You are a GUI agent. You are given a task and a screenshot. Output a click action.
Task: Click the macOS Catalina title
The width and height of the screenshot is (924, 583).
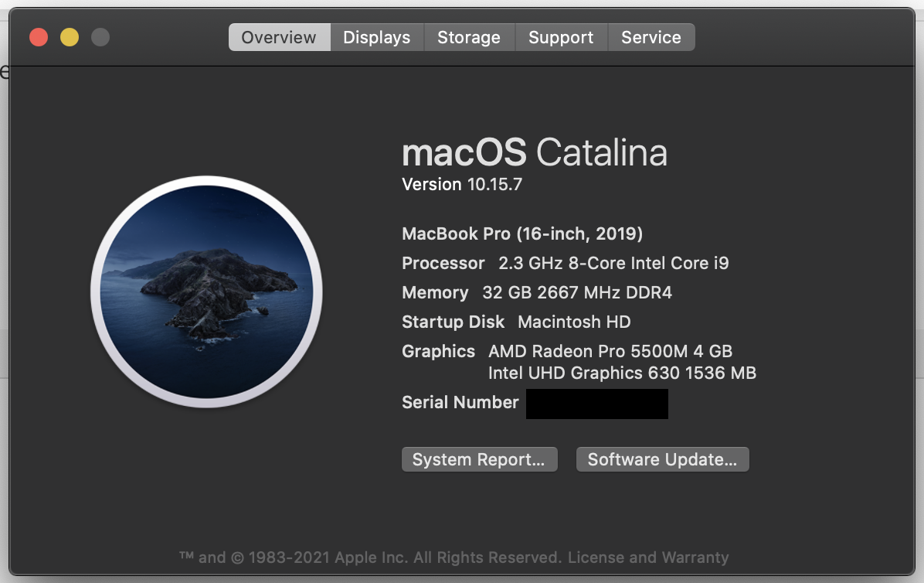(534, 152)
